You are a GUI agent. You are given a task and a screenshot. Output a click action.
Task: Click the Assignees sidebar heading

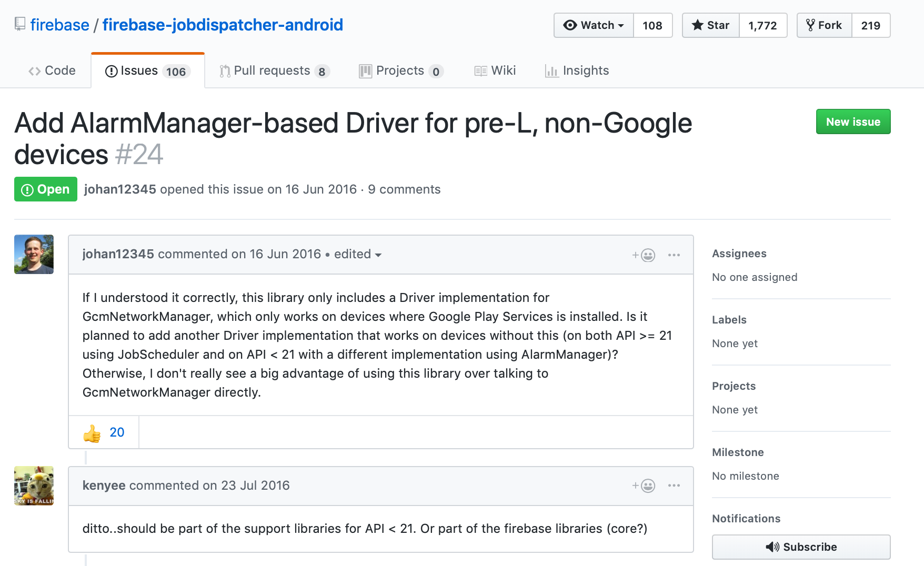(x=739, y=254)
